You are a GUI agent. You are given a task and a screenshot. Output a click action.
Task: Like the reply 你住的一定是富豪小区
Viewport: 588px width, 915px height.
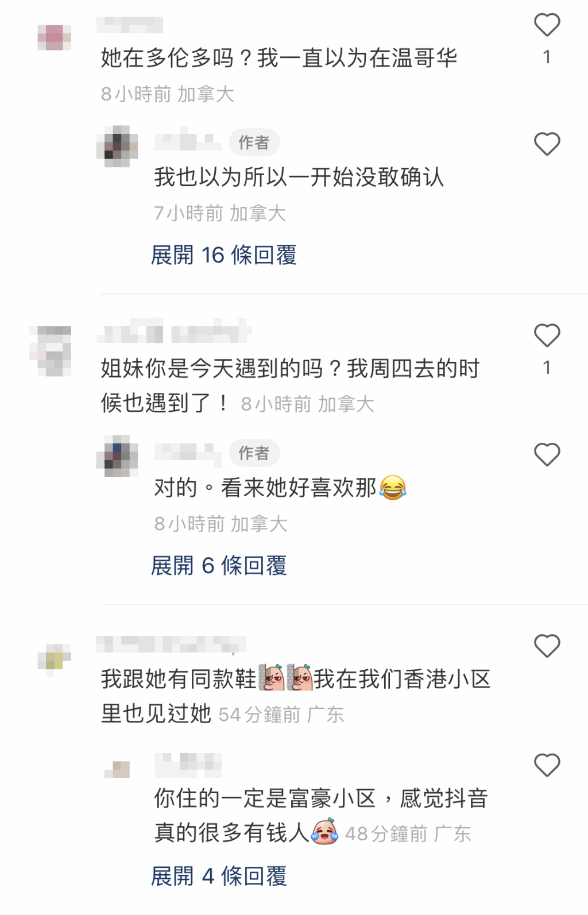pos(547,765)
